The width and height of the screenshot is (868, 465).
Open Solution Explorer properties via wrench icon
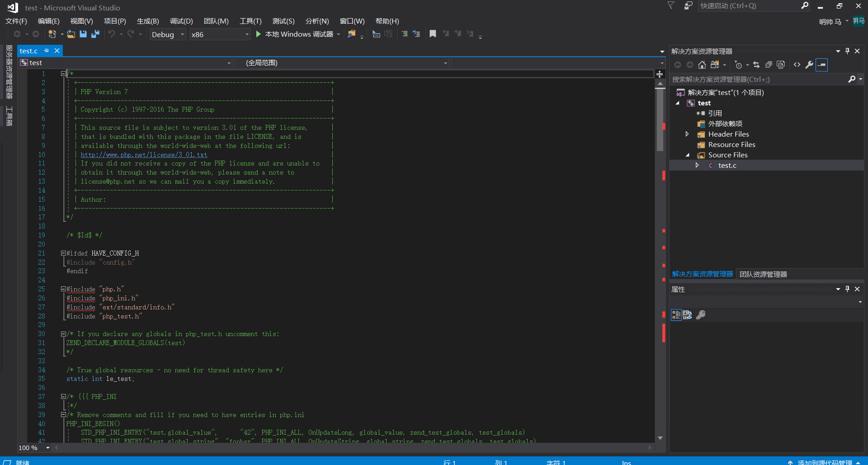809,65
